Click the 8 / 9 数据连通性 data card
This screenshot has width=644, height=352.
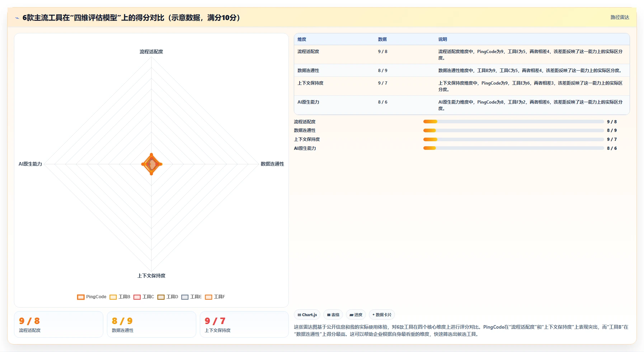coord(151,324)
